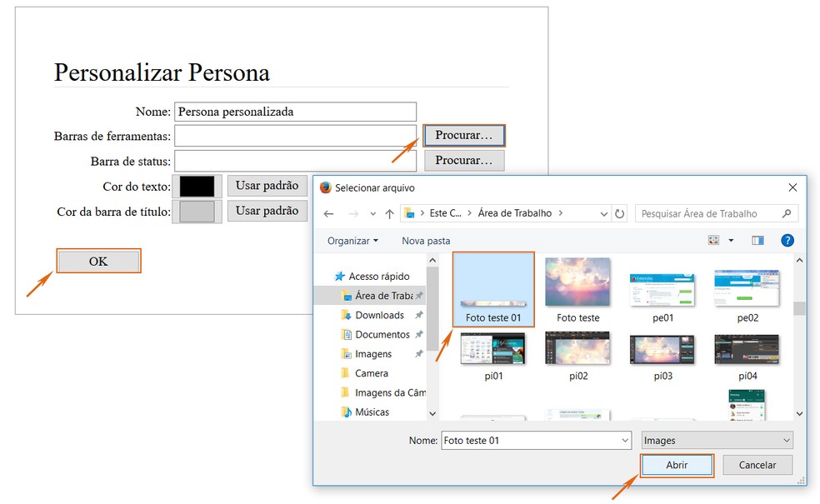Click Este C... in address path
The height and width of the screenshot is (504, 820).
point(446,213)
